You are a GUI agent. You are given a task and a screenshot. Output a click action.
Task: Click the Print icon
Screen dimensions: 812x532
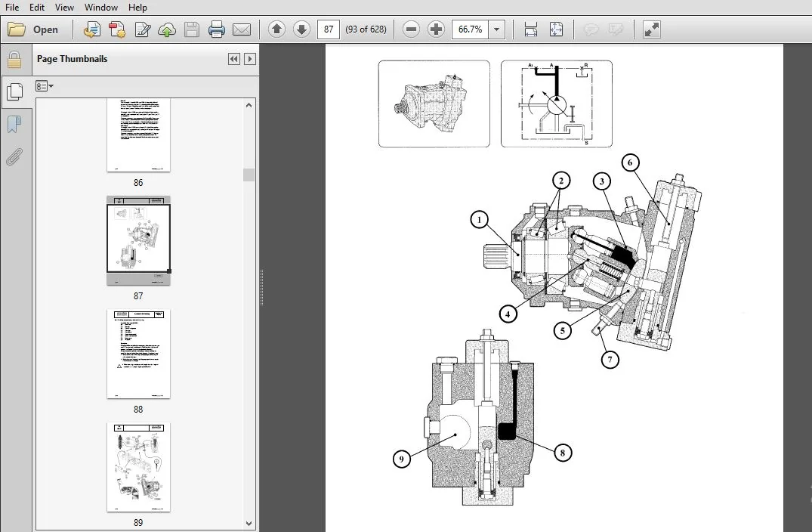tap(217, 29)
